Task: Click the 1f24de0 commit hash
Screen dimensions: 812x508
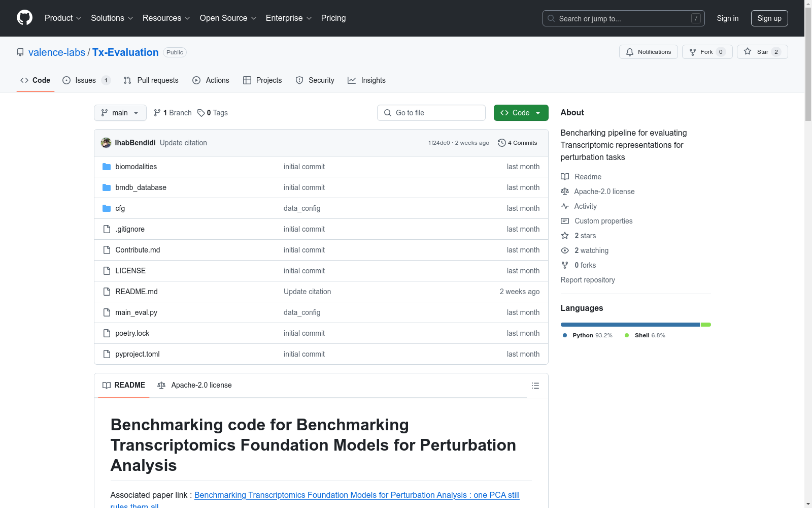Action: click(439, 143)
